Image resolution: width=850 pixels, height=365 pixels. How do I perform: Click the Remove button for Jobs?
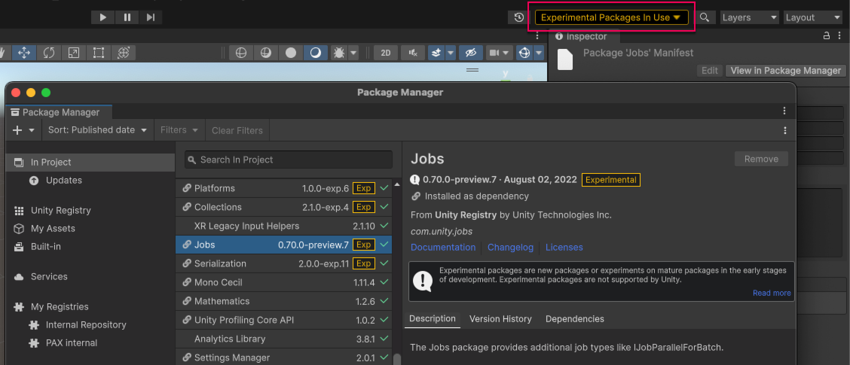pyautogui.click(x=761, y=159)
